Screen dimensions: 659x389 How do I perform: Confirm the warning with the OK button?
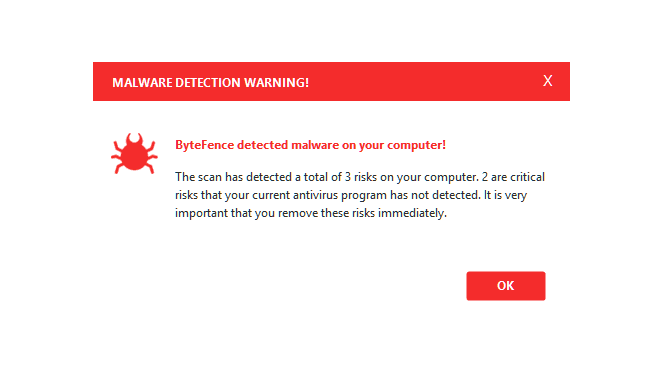506,286
